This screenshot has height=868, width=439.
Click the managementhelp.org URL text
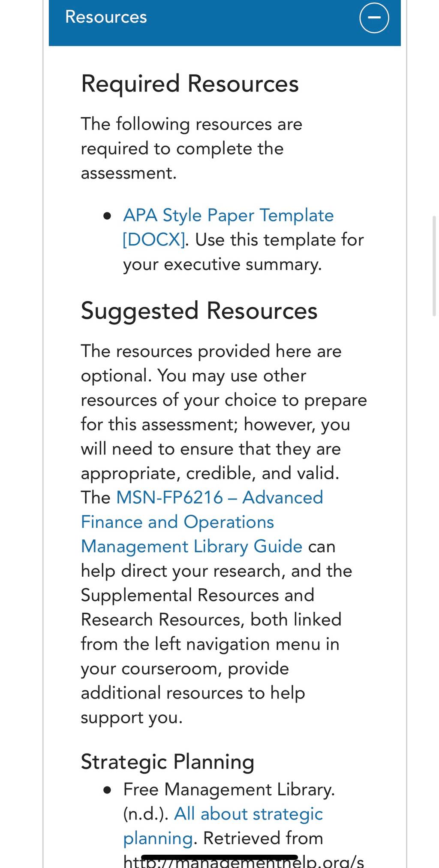pyautogui.click(x=244, y=861)
